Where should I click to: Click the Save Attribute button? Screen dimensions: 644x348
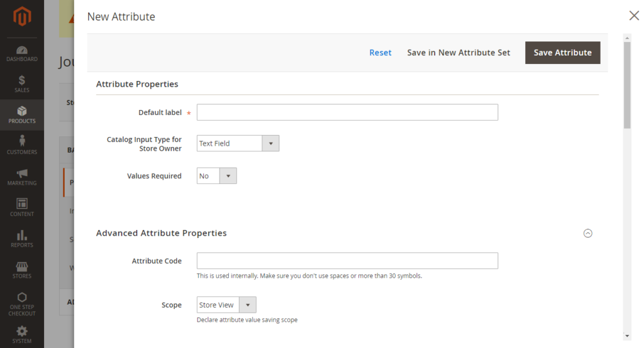point(563,53)
